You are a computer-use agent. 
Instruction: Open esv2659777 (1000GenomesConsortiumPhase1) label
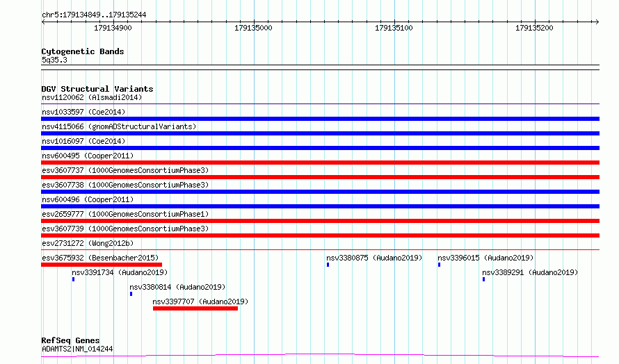click(125, 214)
